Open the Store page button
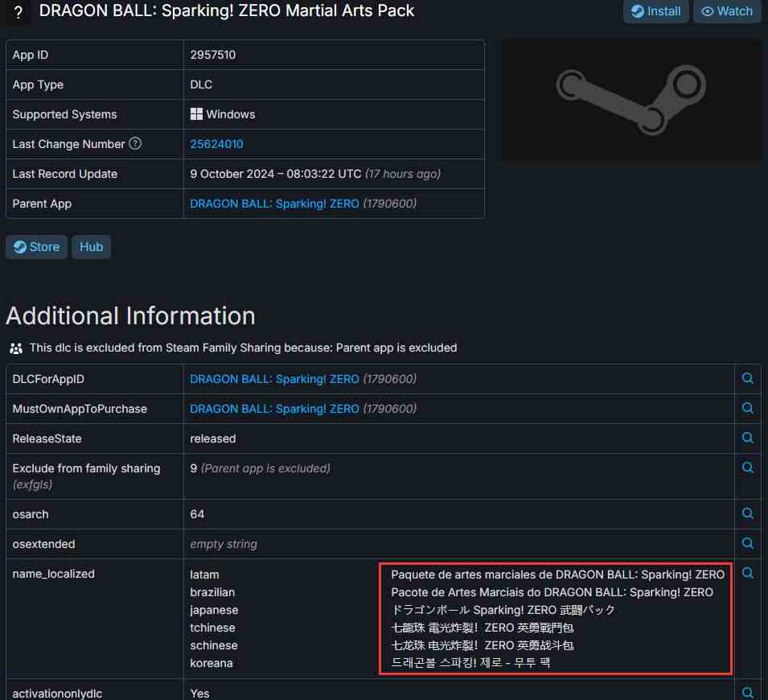This screenshot has height=700, width=768. pyautogui.click(x=36, y=246)
